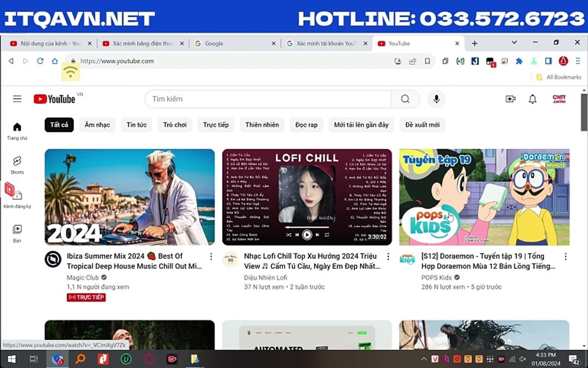Open the YouTube hamburger guide menu
This screenshot has height=368, width=588.
[x=17, y=99]
